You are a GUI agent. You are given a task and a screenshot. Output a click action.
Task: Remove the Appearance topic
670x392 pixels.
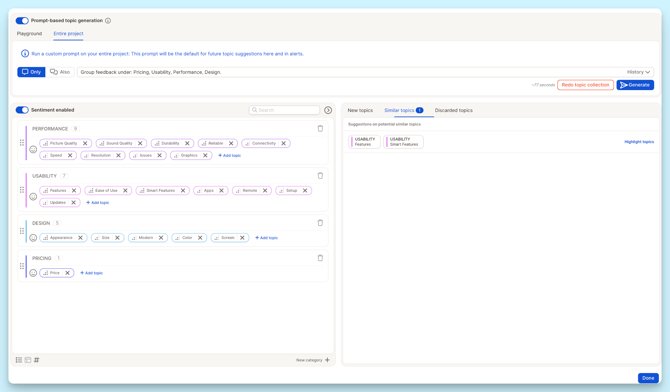[80, 238]
